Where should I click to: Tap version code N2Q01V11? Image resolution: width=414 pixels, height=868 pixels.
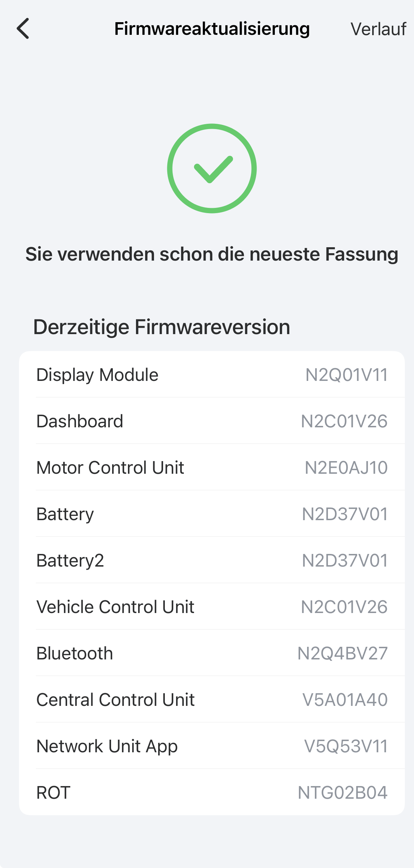click(x=347, y=375)
